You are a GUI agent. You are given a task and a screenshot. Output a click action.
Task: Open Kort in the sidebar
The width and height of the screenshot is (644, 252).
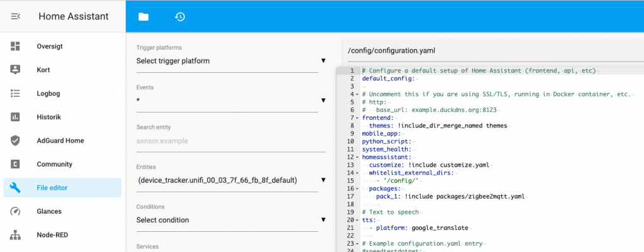coord(62,70)
